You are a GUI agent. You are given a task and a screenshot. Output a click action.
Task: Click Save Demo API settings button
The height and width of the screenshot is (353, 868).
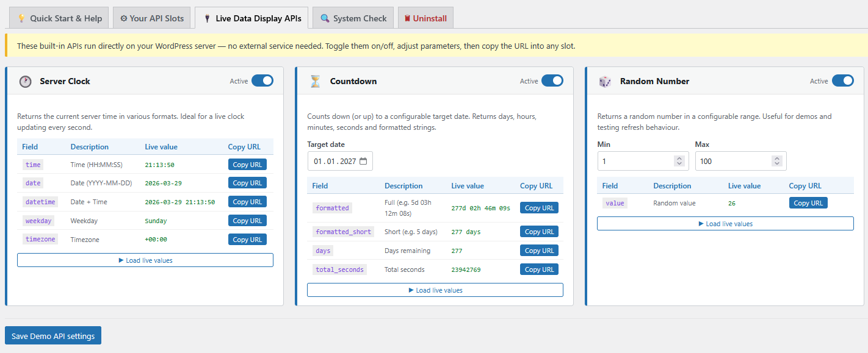[x=53, y=336]
